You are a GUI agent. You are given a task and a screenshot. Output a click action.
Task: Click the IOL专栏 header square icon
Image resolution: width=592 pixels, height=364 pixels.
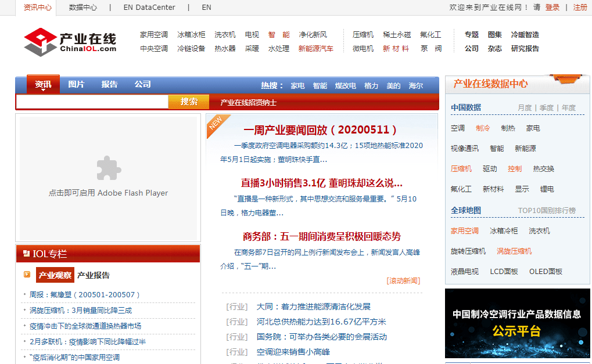[x=26, y=254]
